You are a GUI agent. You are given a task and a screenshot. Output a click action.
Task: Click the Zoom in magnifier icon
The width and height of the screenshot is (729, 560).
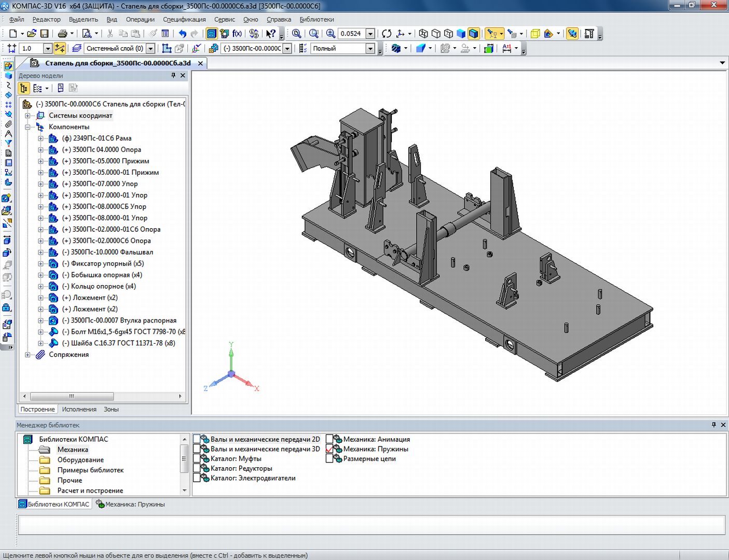[331, 34]
